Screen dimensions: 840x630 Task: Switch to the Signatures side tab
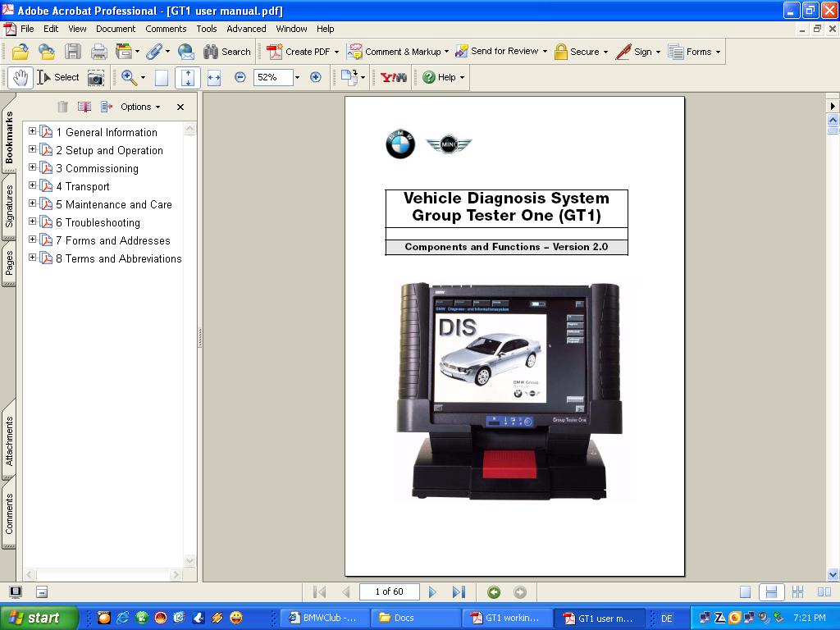tap(9, 206)
